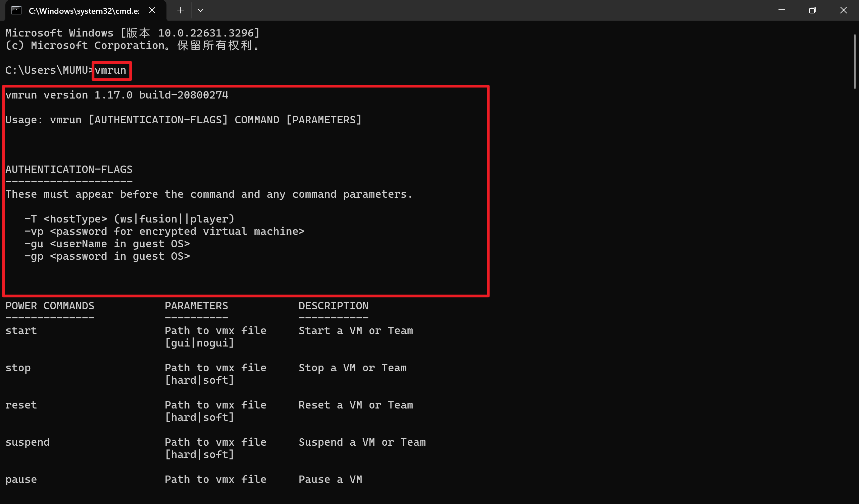Click the cmd icon in the tab

16,11
